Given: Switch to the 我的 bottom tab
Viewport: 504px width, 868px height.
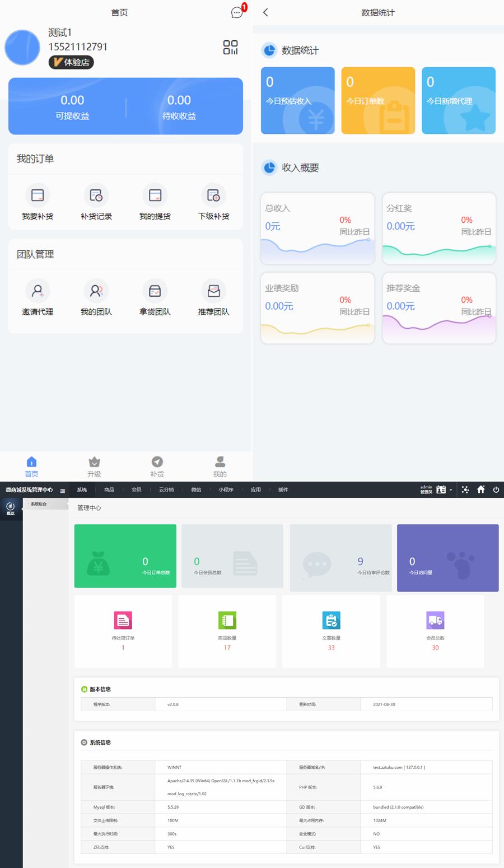Looking at the screenshot, I should [x=220, y=466].
